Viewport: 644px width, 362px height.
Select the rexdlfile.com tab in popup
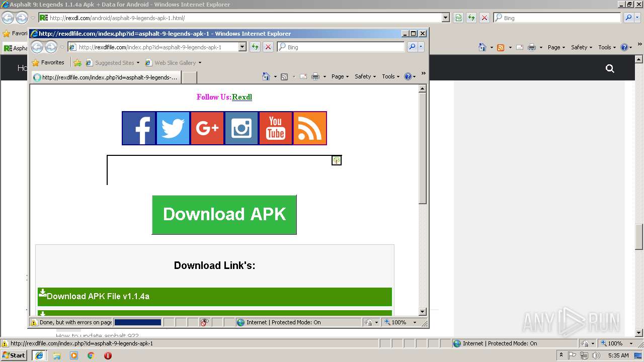click(x=106, y=77)
